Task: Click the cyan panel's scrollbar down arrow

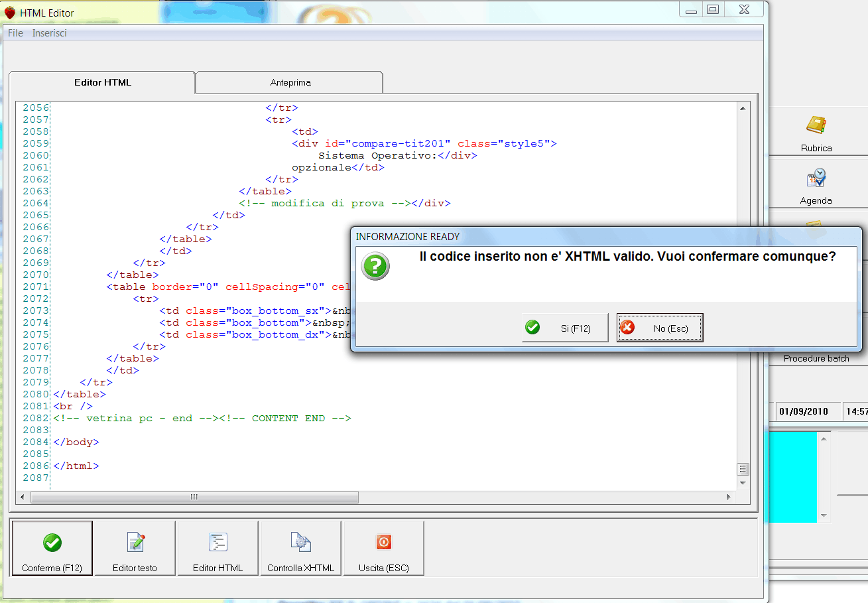Action: pyautogui.click(x=824, y=515)
